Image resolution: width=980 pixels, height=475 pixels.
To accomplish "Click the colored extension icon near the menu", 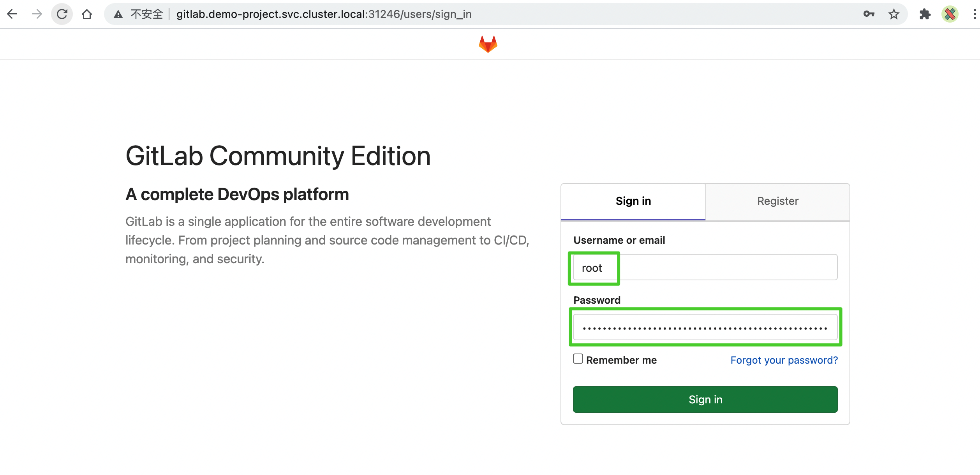I will coord(950,14).
